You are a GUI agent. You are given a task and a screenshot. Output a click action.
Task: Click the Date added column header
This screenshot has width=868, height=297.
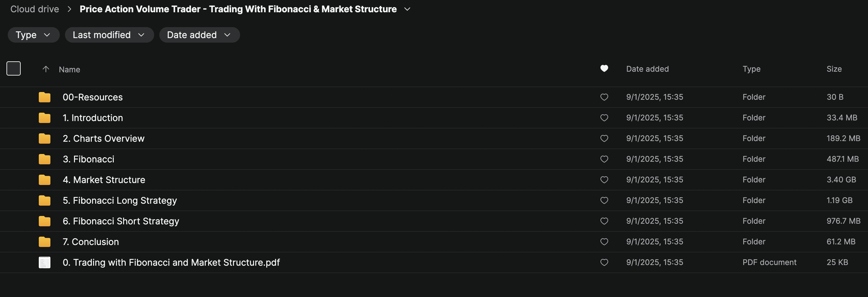[647, 69]
